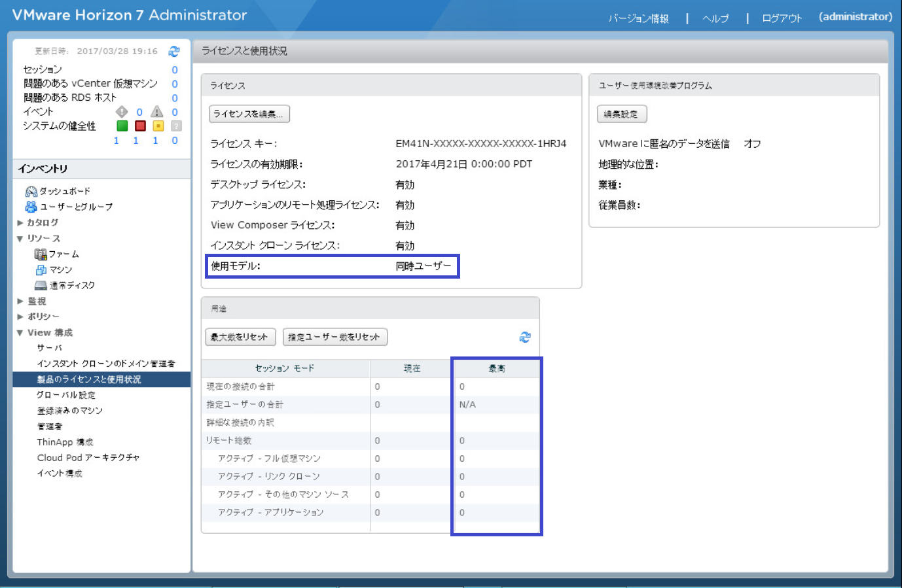Image resolution: width=902 pixels, height=588 pixels.
Task: Click the ライセンスを編集... button
Action: click(249, 114)
